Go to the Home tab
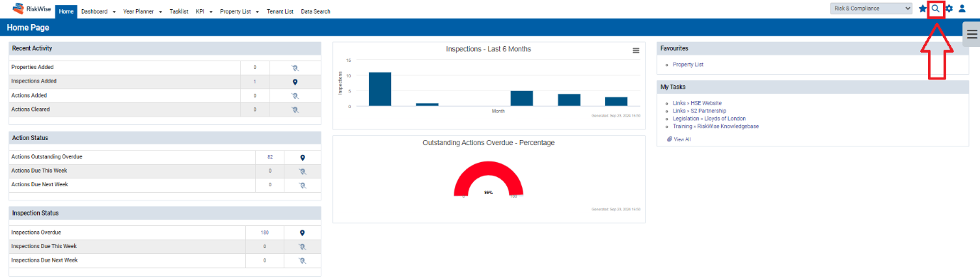Screen dimensions: 980x278 point(66,11)
